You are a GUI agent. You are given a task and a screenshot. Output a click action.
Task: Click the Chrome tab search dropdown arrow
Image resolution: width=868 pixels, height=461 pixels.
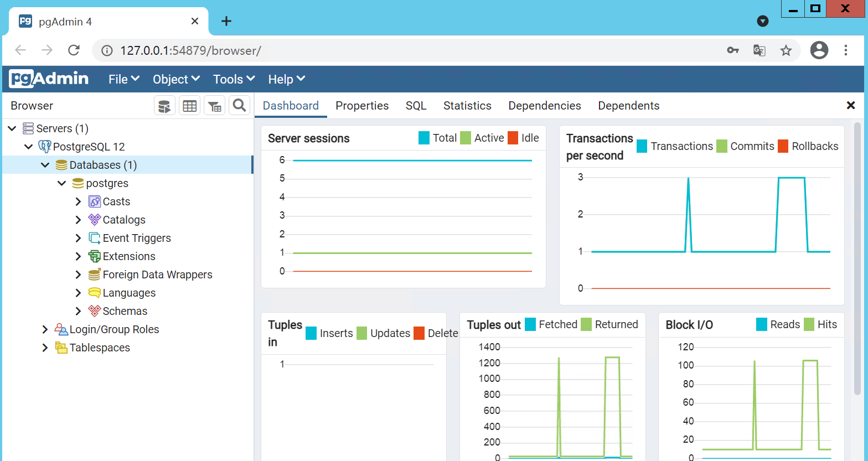[x=763, y=21]
